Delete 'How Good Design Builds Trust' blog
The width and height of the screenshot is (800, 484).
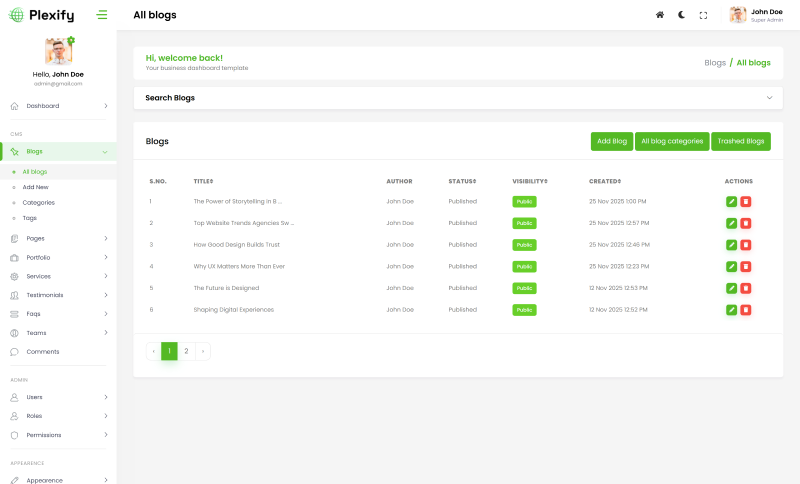coord(746,245)
